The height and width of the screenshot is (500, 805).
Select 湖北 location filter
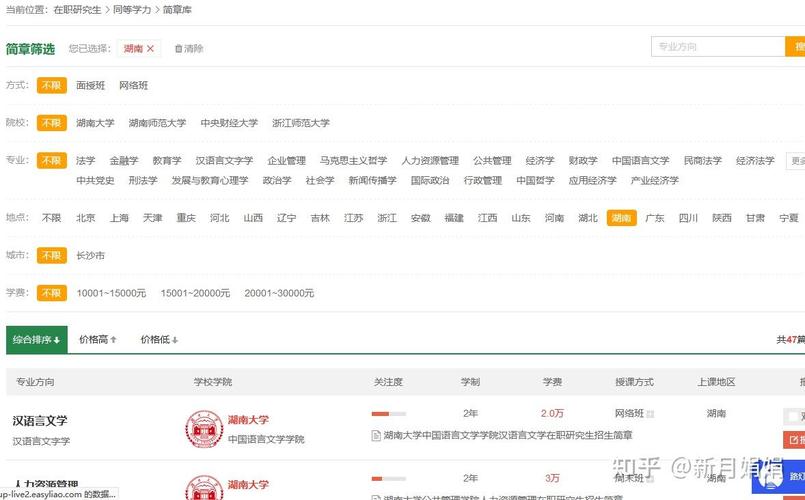click(588, 218)
